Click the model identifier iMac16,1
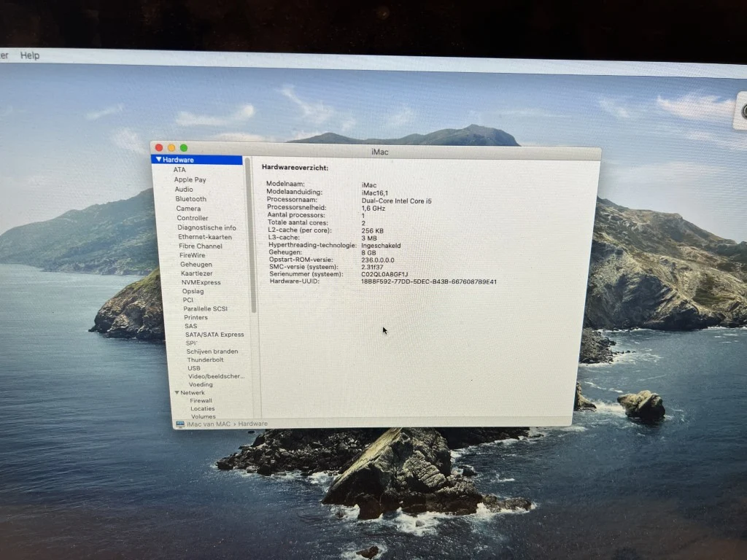Viewport: 747px width, 560px height. coord(374,192)
